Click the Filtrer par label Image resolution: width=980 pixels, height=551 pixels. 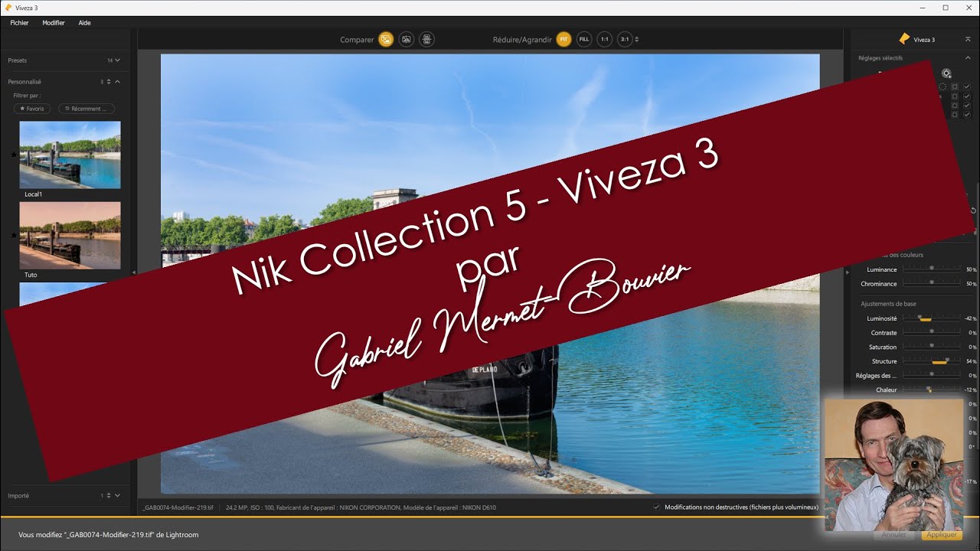(27, 96)
